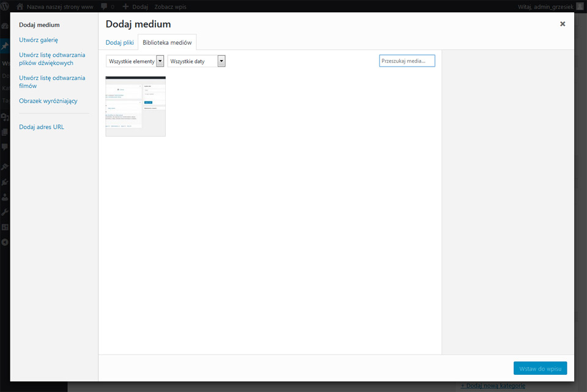The image size is (587, 392).
Task: Click the Wstaw do wpisu button
Action: click(x=540, y=368)
